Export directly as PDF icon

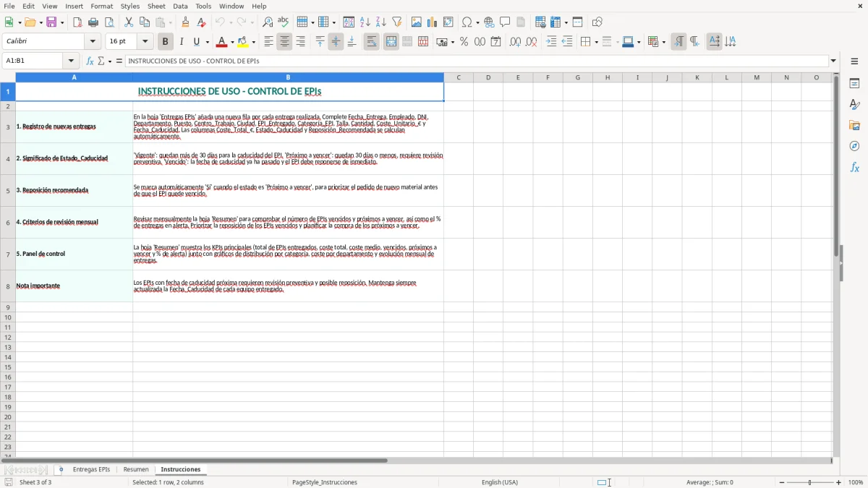coord(77,22)
